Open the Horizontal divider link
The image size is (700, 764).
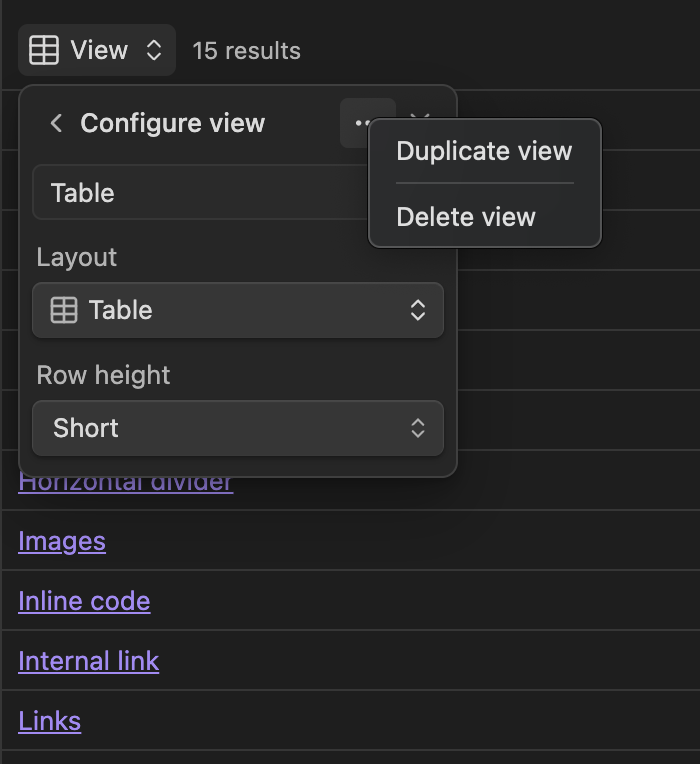pos(125,483)
